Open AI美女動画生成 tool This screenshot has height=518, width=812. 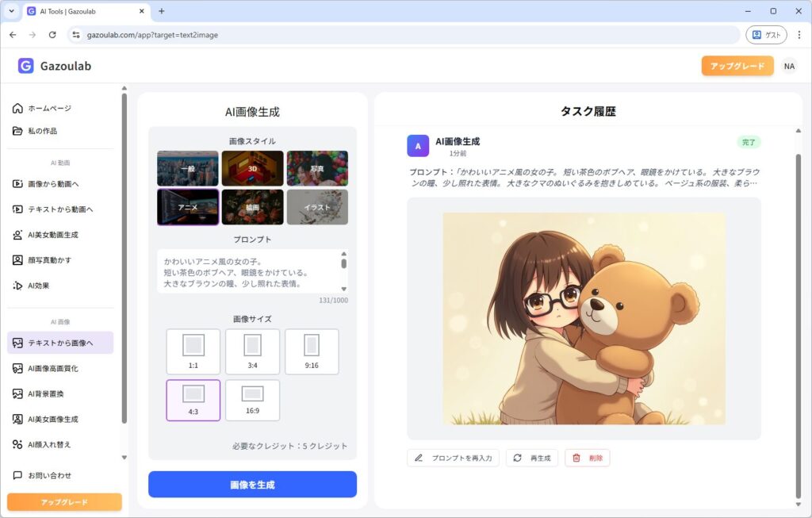pos(52,235)
